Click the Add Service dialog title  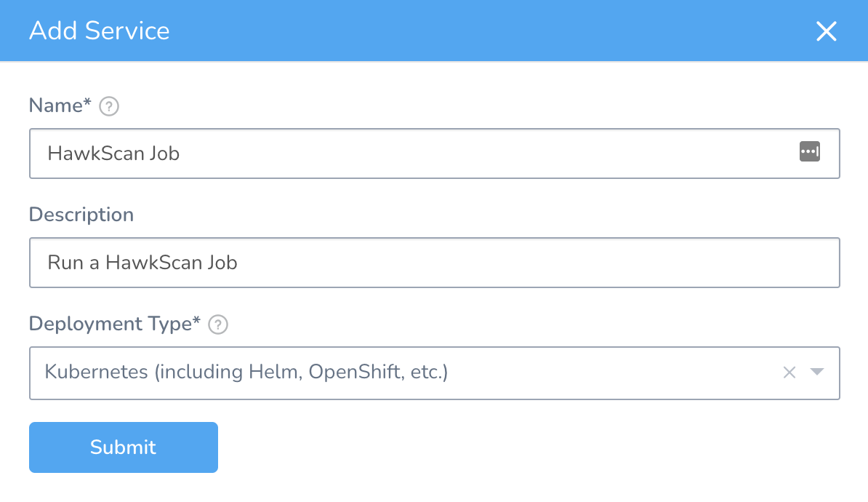tap(100, 31)
